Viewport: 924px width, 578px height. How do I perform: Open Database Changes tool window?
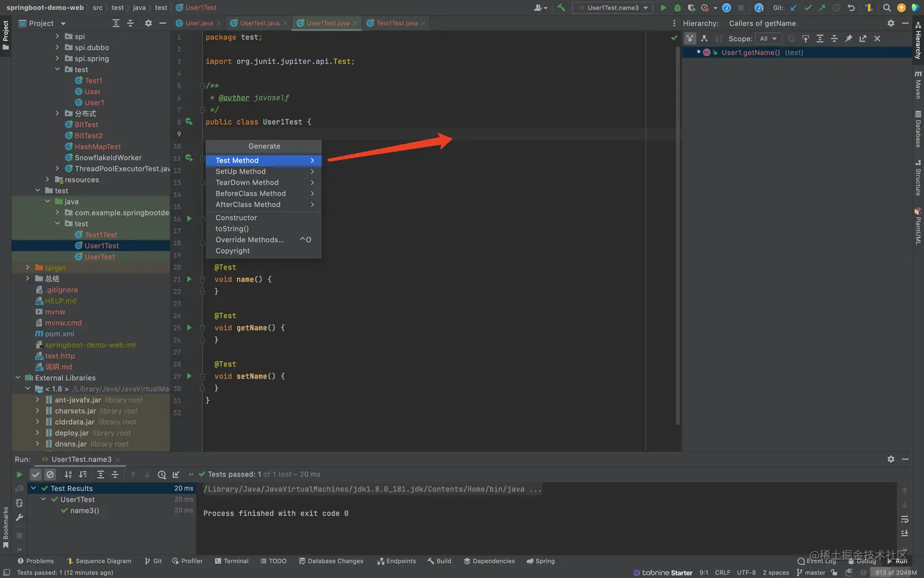coord(331,561)
